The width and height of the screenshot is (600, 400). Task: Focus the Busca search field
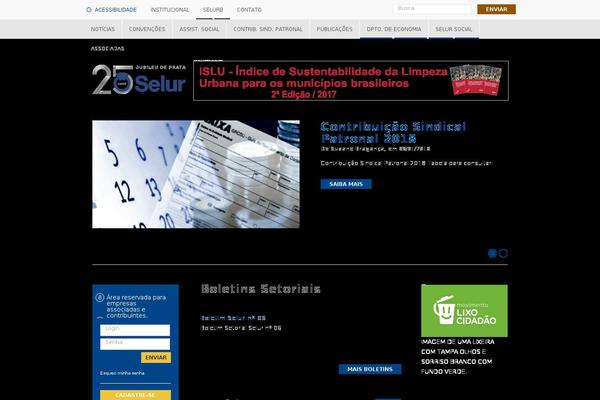pyautogui.click(x=432, y=9)
